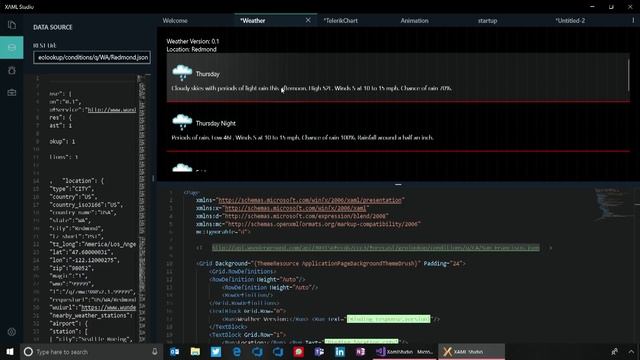Switch to Visual Studio taskbar window

[x=404, y=351]
